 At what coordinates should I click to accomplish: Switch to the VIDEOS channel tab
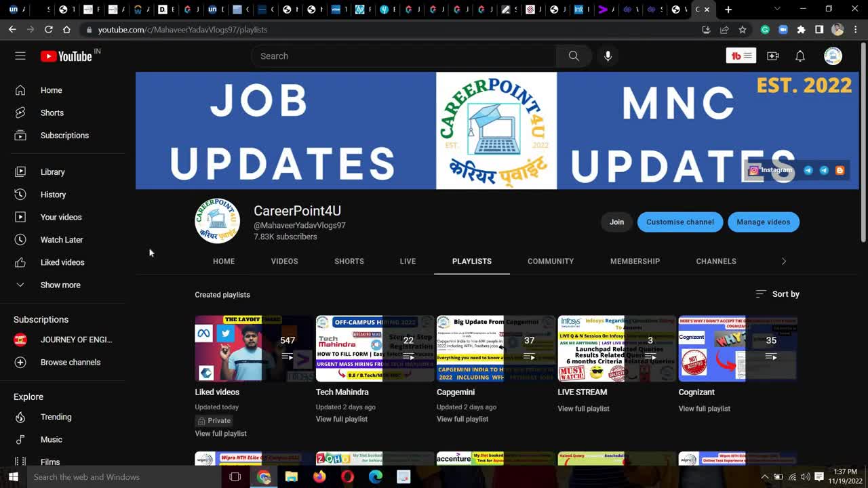pyautogui.click(x=285, y=261)
